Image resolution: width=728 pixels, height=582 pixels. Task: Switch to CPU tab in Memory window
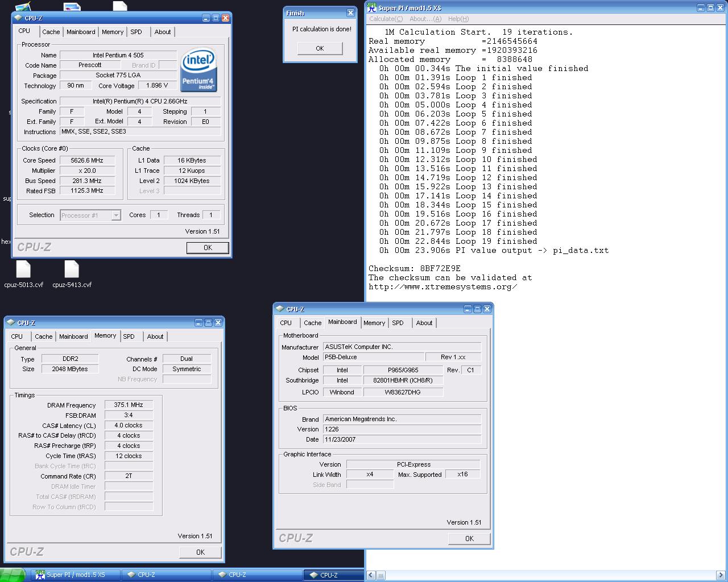pyautogui.click(x=17, y=336)
